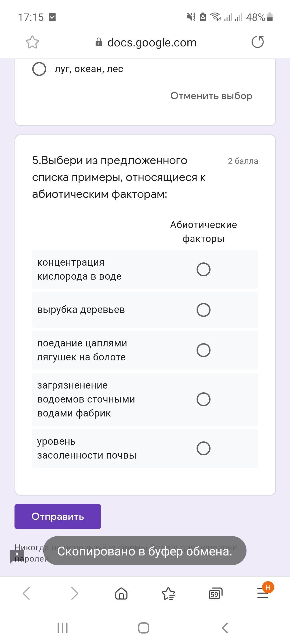
Task: Tap the bookmark star icon in the address bar
Action: (32, 42)
